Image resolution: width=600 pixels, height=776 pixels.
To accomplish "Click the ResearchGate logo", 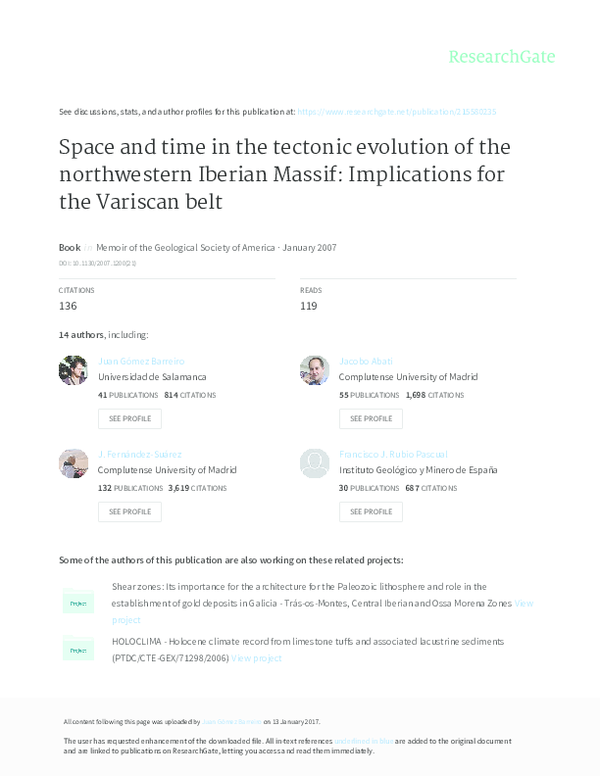I will tap(501, 56).
